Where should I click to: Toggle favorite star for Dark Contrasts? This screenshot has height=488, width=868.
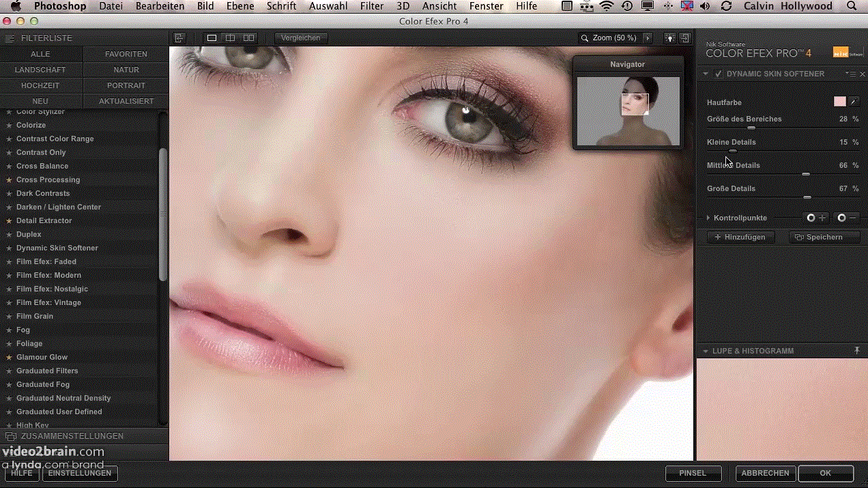click(10, 193)
